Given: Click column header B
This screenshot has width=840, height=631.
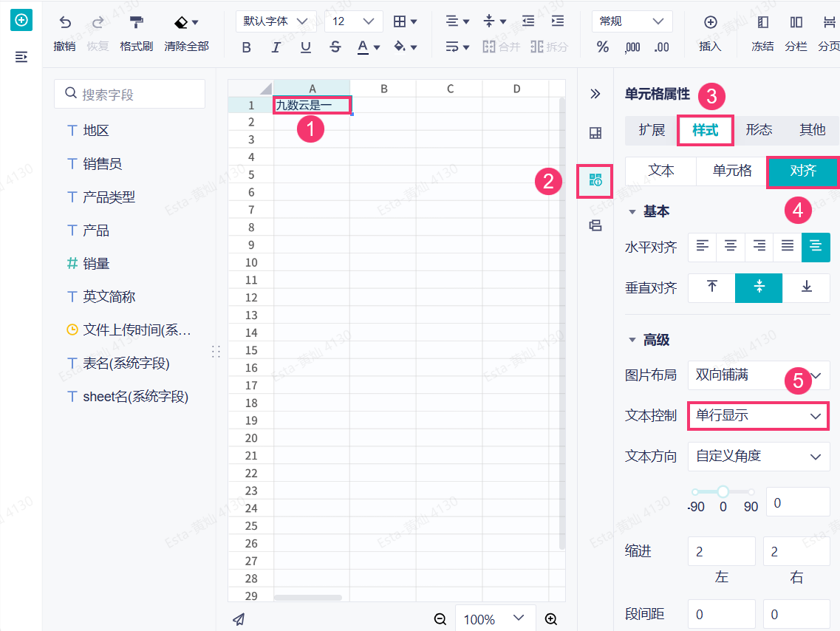Looking at the screenshot, I should click(x=383, y=89).
